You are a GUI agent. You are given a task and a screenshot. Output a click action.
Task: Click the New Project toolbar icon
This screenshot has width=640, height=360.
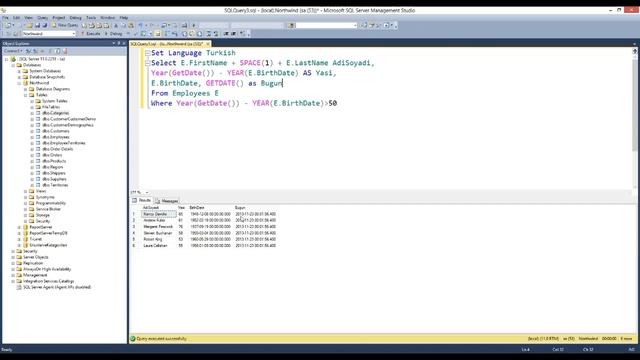click(8, 25)
